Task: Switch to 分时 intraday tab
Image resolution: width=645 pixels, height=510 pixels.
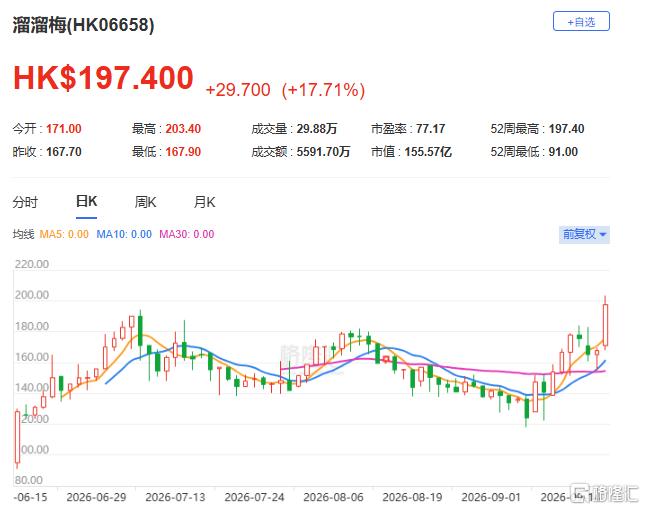Action: coord(25,202)
